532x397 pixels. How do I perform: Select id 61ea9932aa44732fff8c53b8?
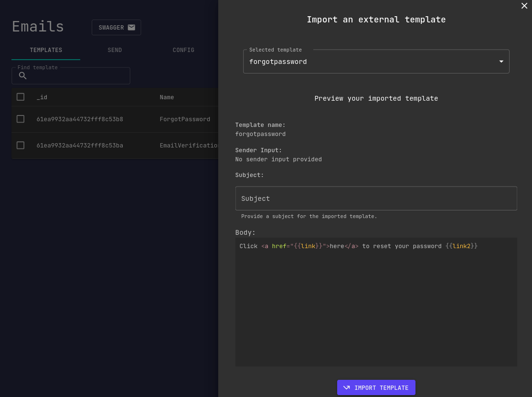pyautogui.click(x=80, y=119)
